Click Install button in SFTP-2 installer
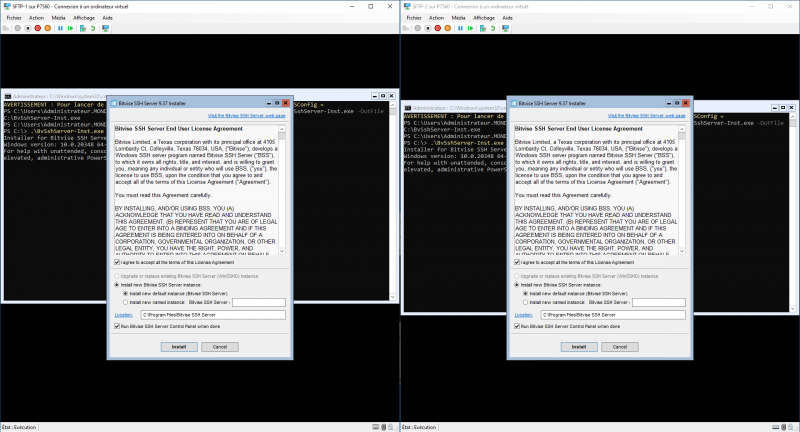 [579, 347]
